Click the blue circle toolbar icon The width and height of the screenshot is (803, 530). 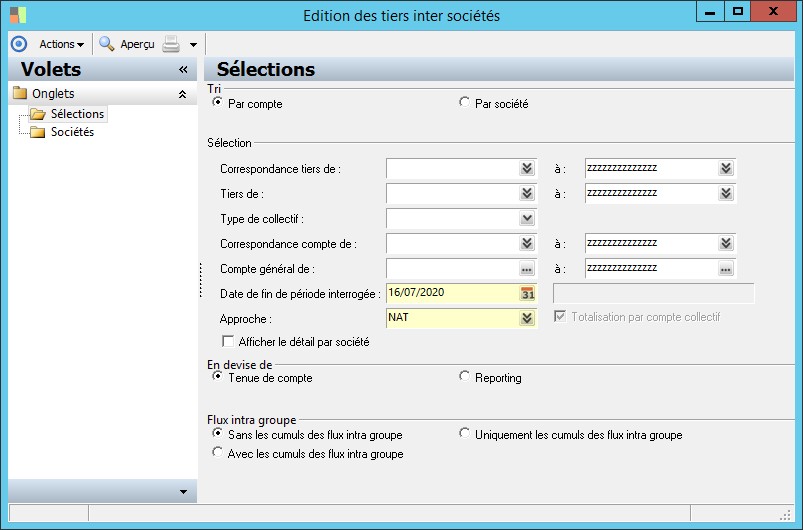pos(18,44)
